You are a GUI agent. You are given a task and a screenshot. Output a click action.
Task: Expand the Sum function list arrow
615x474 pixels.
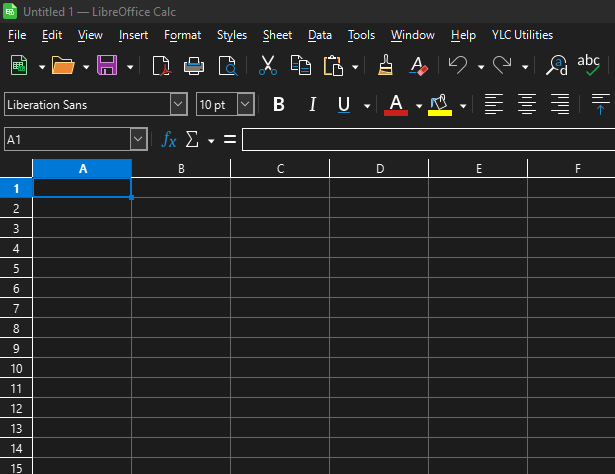[x=211, y=141]
